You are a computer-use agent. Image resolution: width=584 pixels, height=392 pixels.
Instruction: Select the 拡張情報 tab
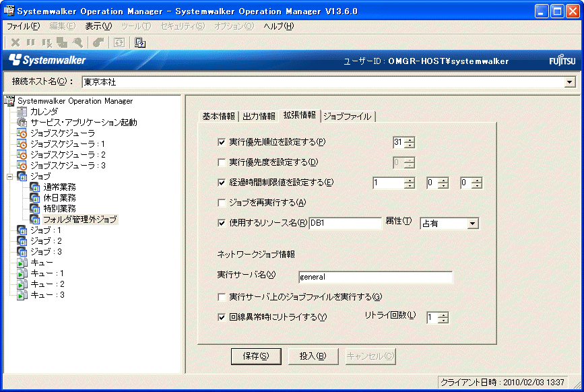pos(300,115)
